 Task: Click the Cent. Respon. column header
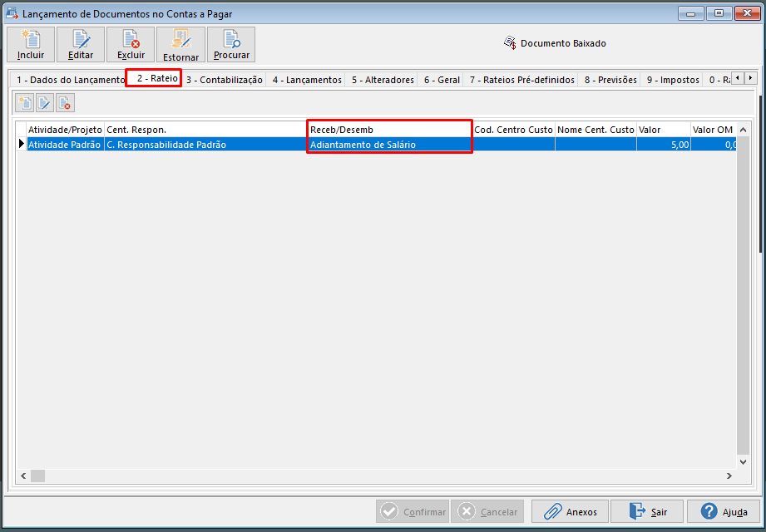pyautogui.click(x=206, y=130)
